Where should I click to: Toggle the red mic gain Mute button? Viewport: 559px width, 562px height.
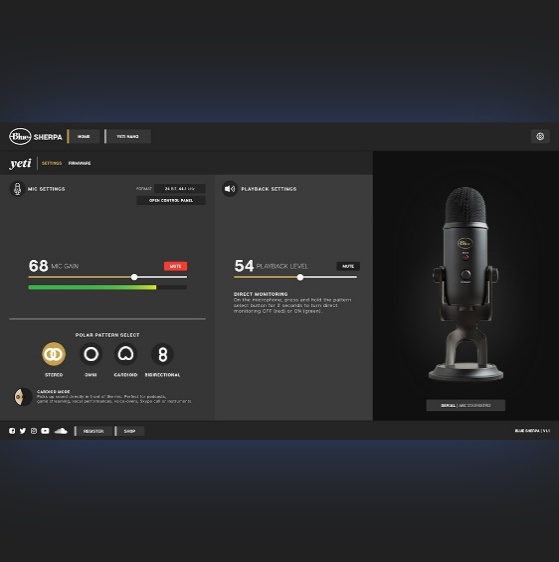(176, 266)
